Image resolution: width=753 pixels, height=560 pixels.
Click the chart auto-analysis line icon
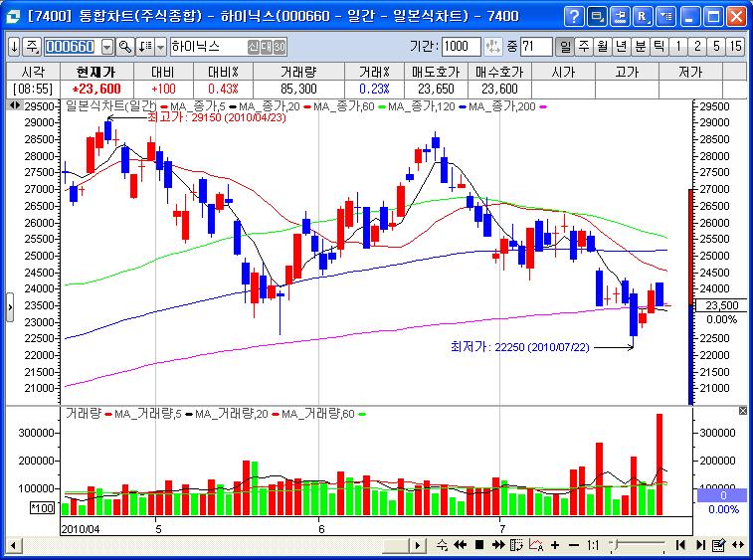click(x=536, y=545)
